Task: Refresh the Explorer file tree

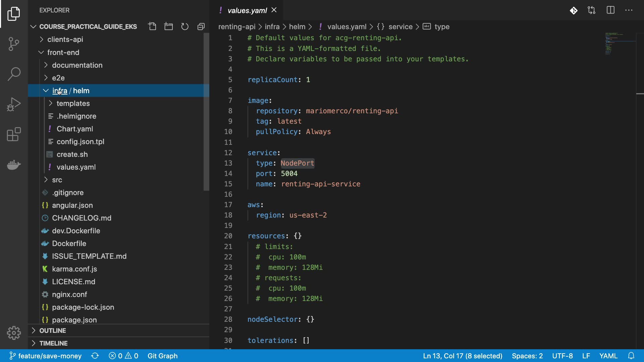Action: tap(185, 26)
